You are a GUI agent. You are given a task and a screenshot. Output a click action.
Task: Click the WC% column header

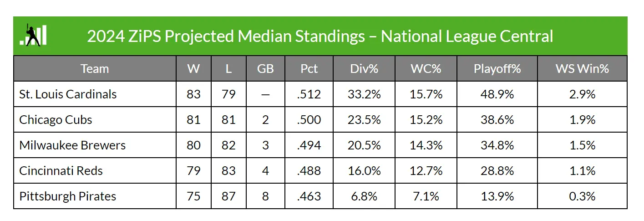pyautogui.click(x=426, y=68)
